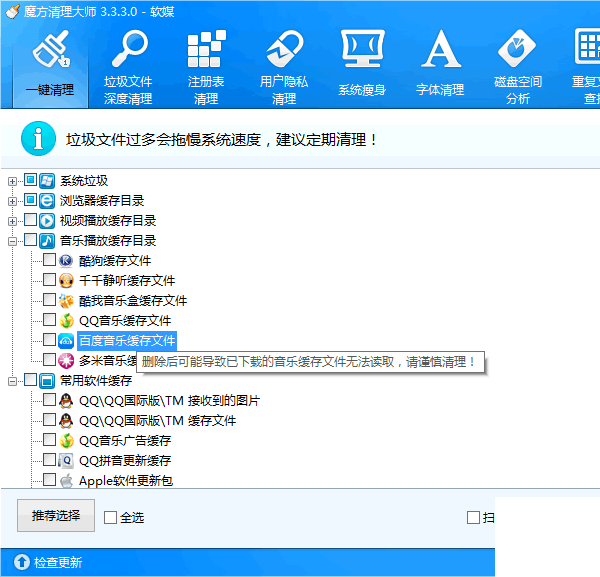Open 字体清理 letter A icon
This screenshot has height=577, width=600.
coord(441,49)
